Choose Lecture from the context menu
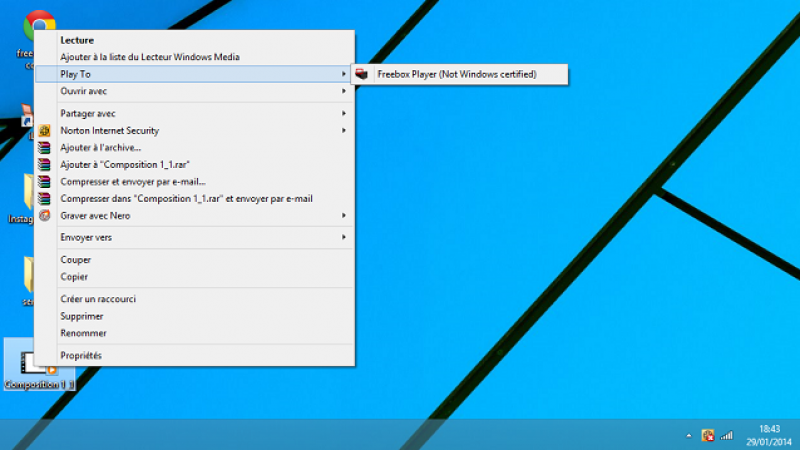The image size is (800, 450). coord(77,40)
